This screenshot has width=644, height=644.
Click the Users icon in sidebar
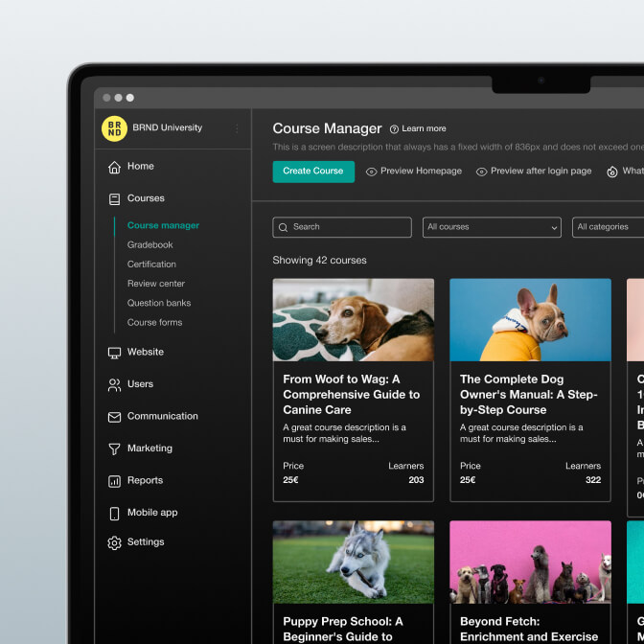(115, 385)
